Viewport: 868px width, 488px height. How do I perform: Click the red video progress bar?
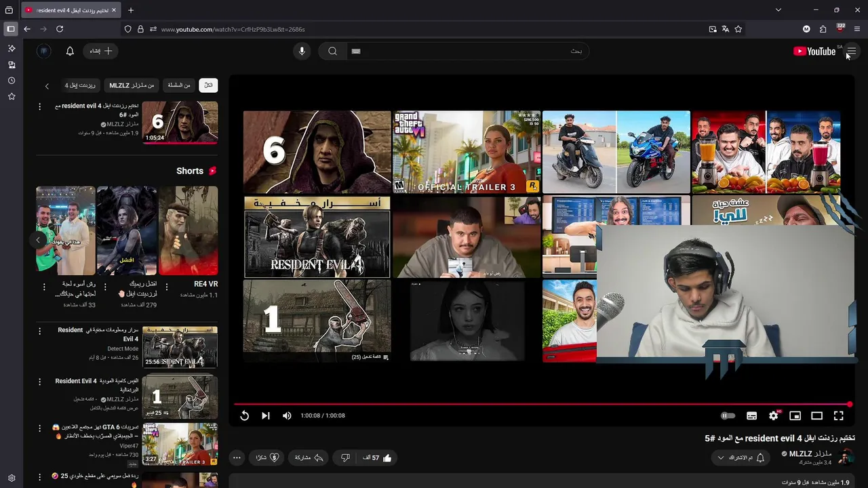[542, 405]
